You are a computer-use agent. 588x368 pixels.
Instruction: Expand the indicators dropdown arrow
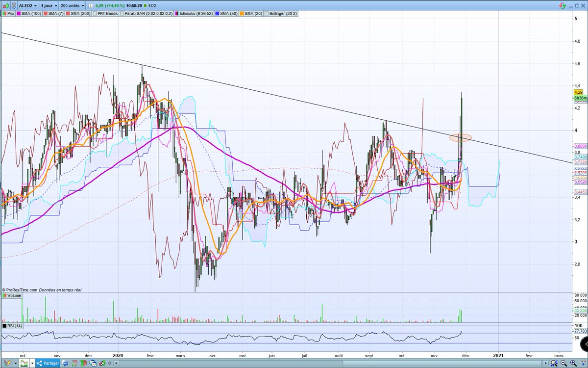[32, 363]
